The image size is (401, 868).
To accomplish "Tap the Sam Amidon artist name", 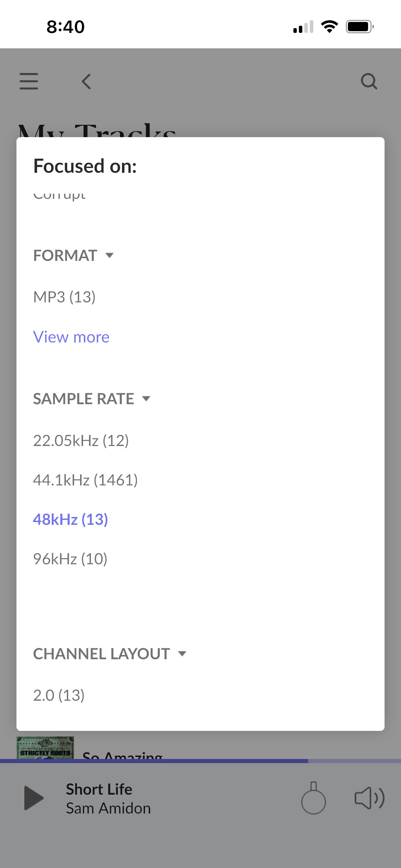I will 108,808.
